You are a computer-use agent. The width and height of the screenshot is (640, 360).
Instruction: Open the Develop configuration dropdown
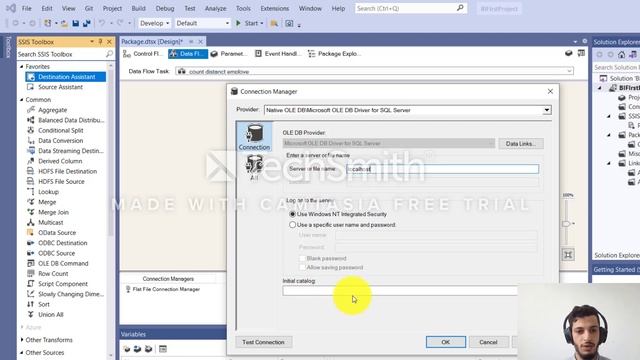point(154,23)
